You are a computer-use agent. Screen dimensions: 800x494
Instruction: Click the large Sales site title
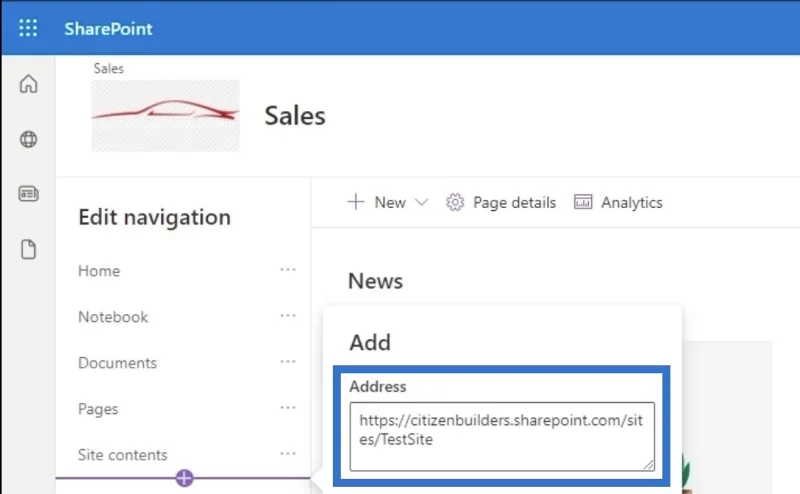295,116
